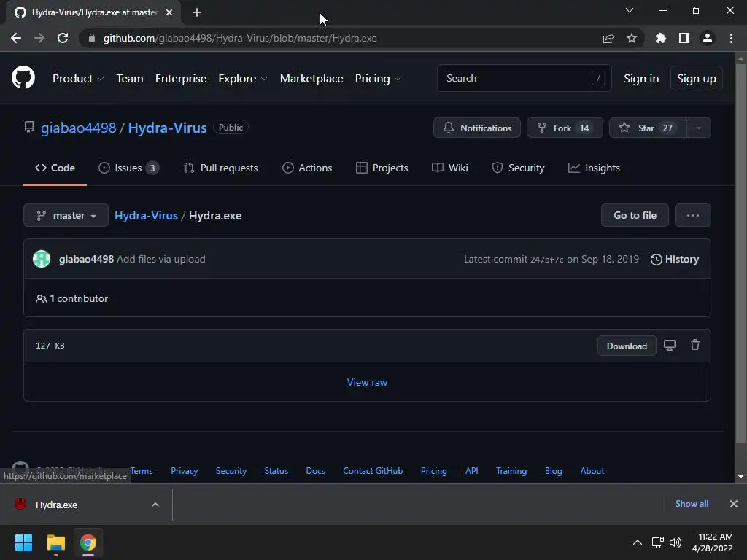
Task: Expand Pricing dropdown menu
Action: [x=378, y=79]
